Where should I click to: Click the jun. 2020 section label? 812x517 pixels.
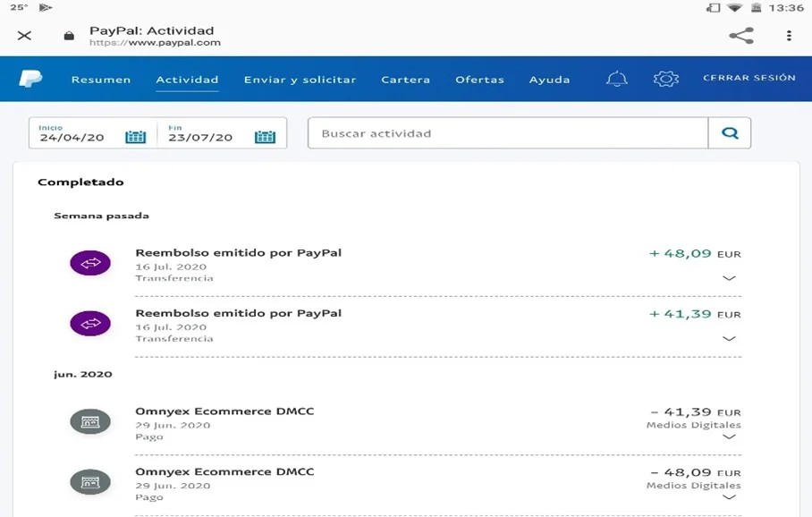pyautogui.click(x=83, y=375)
